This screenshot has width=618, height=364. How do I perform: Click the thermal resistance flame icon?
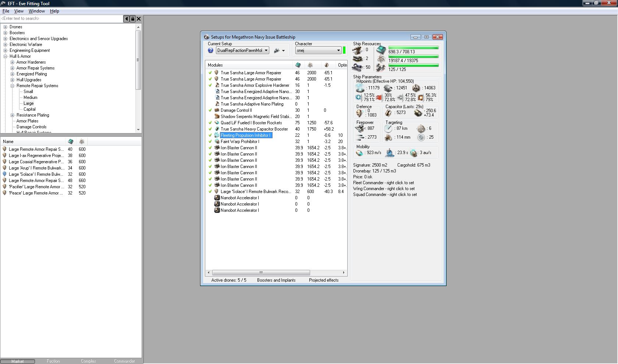[379, 97]
